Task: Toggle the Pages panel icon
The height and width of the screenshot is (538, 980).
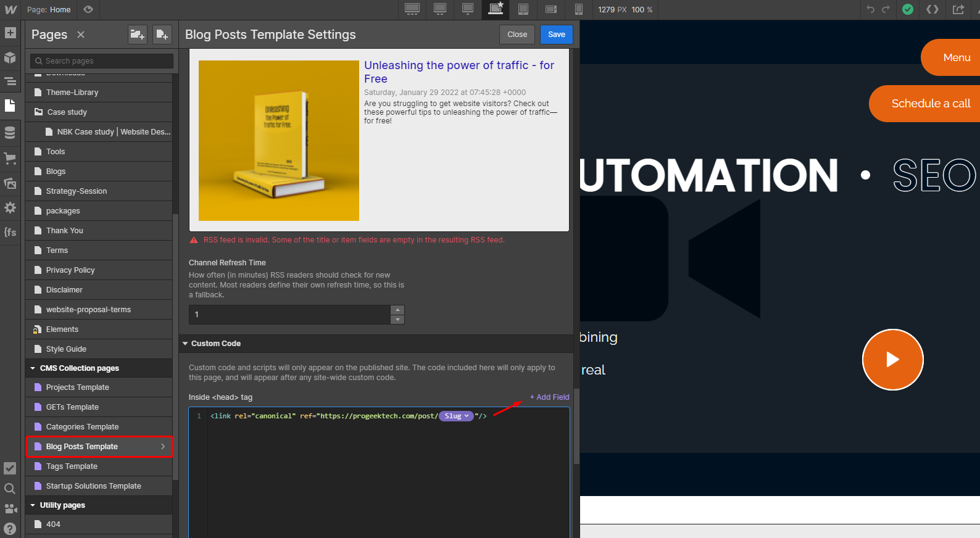Action: (x=10, y=106)
